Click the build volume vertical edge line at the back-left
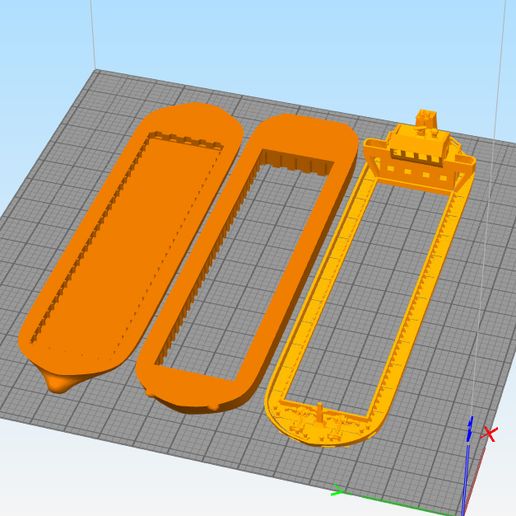This screenshot has height=516, width=516. (x=94, y=35)
